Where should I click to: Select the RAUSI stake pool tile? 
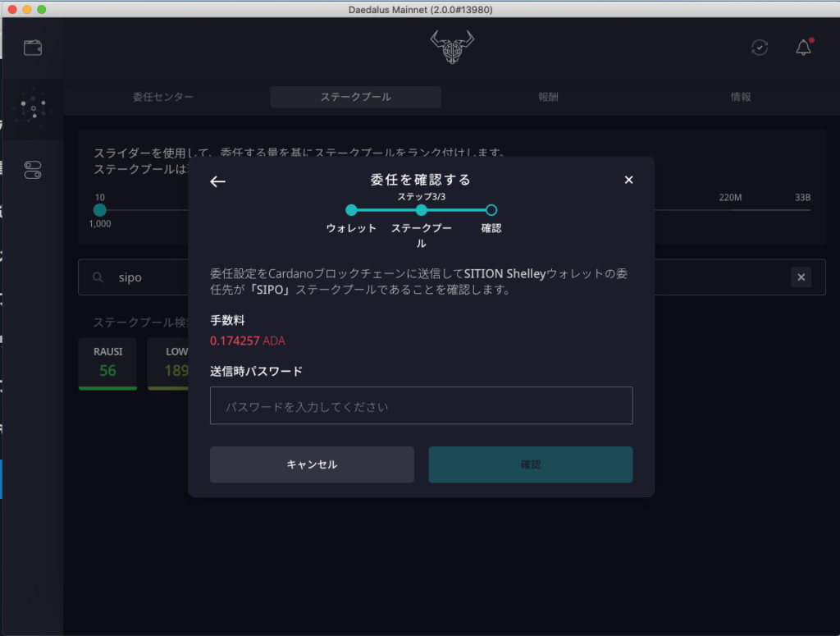tap(107, 362)
